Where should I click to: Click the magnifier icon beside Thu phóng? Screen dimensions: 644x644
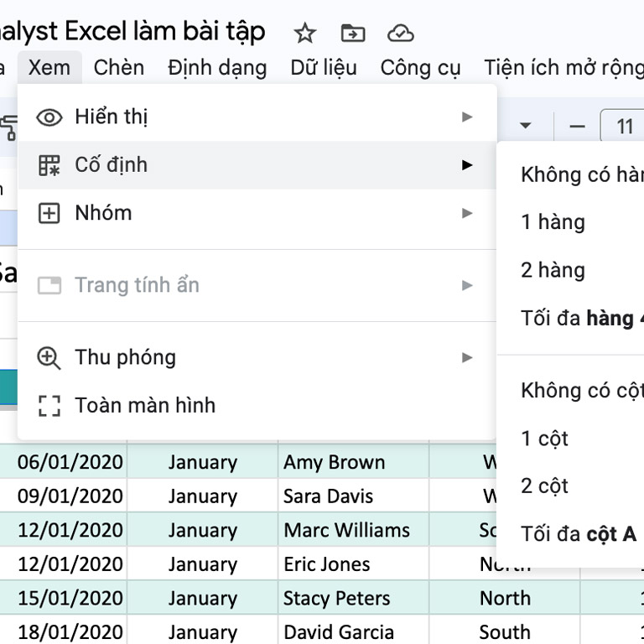point(49,358)
